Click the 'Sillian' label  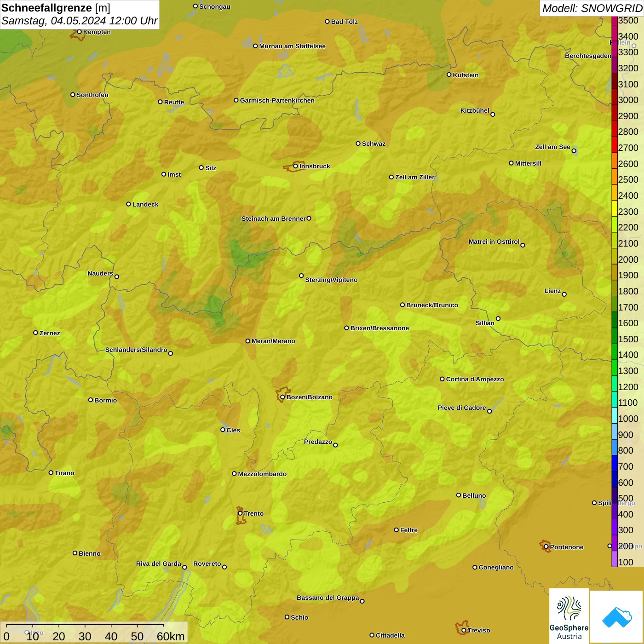[485, 323]
